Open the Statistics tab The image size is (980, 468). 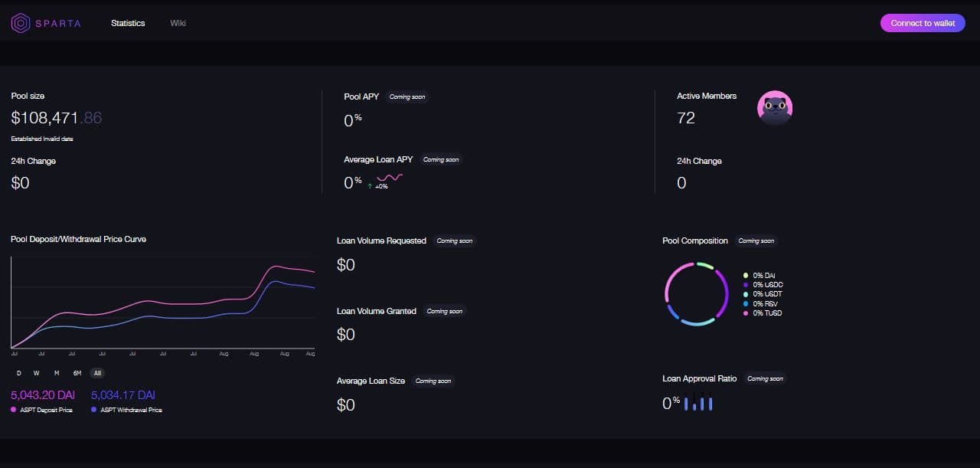128,23
